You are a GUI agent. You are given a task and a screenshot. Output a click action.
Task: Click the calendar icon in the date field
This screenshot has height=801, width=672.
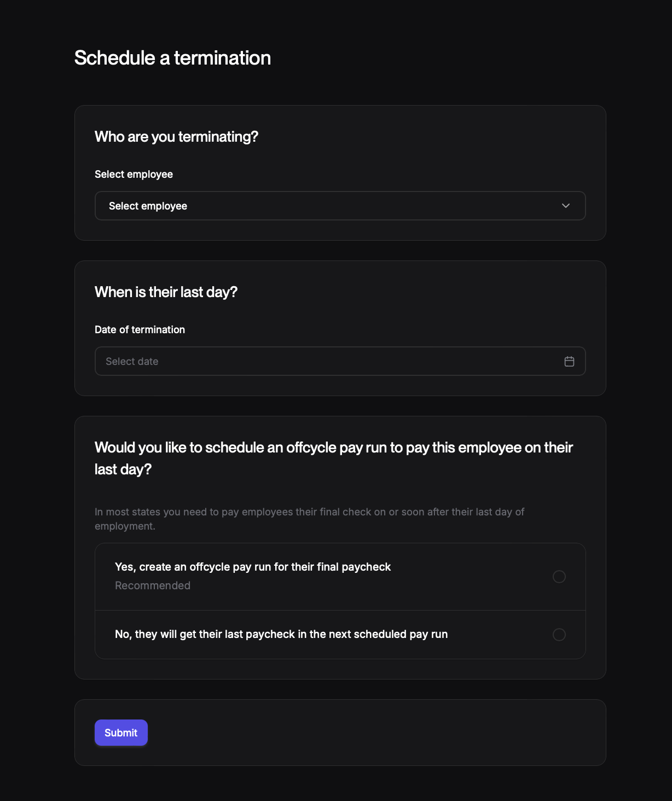(x=569, y=361)
